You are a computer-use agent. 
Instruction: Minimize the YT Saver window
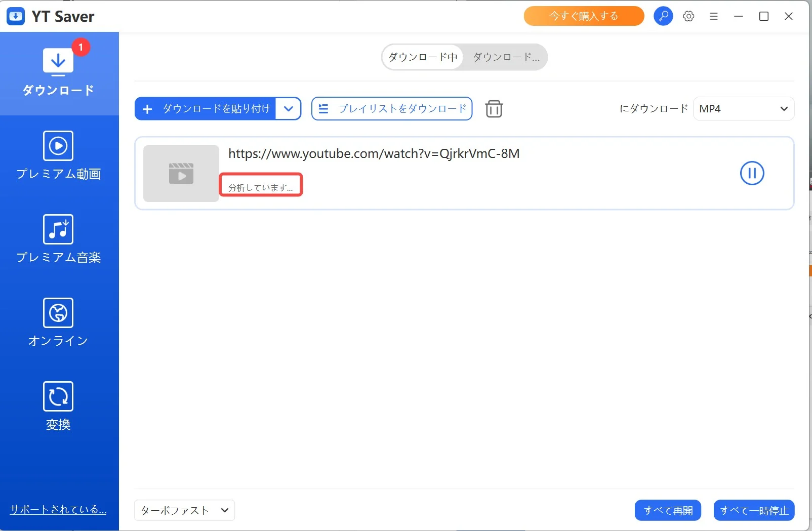[739, 16]
